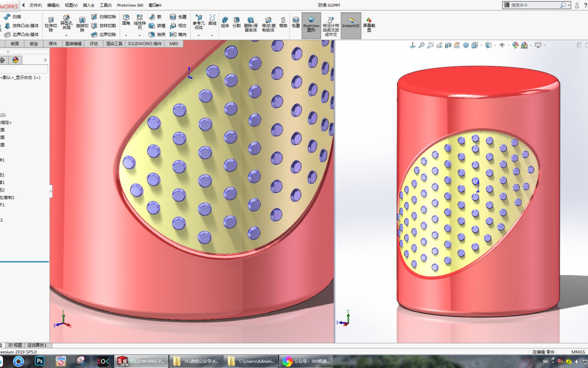
Task: Select the 旋转切除 revolved cut tool
Action: pos(82,24)
